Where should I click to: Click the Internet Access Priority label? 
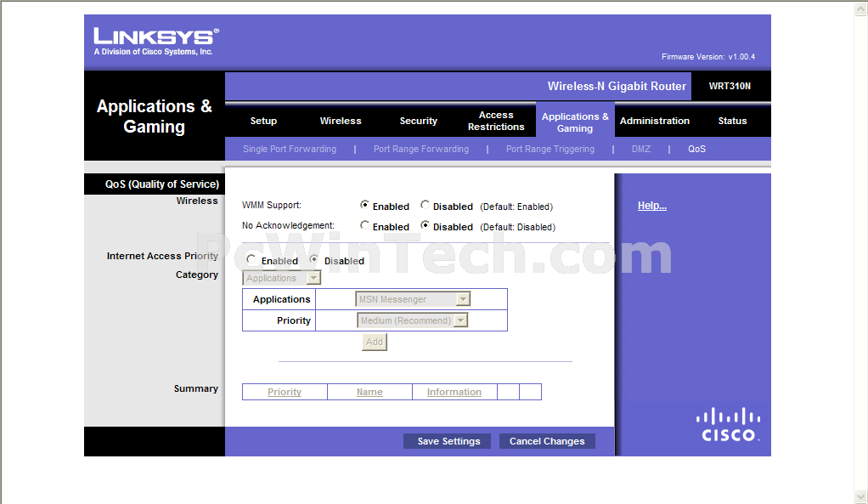(x=162, y=256)
